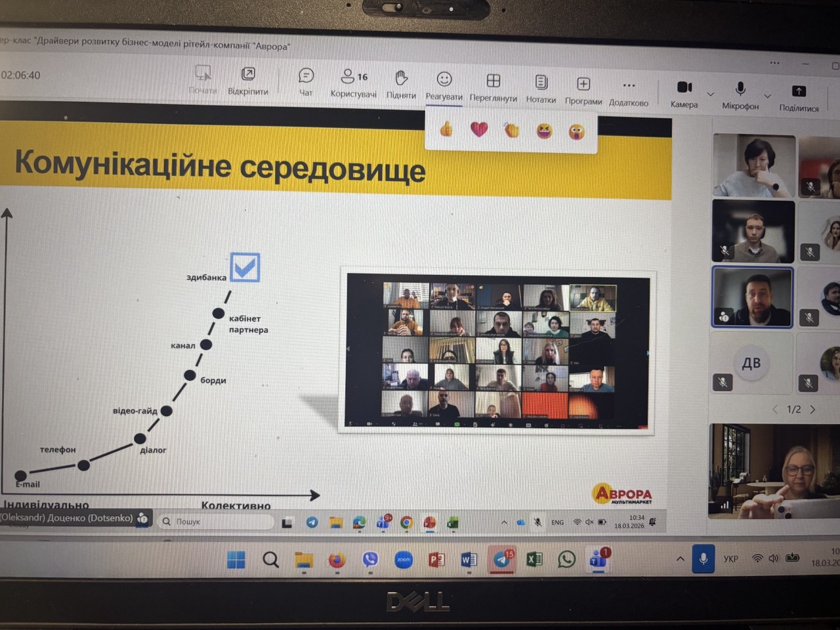
Task: Click Відкріпити to pop out shared content
Action: [248, 80]
